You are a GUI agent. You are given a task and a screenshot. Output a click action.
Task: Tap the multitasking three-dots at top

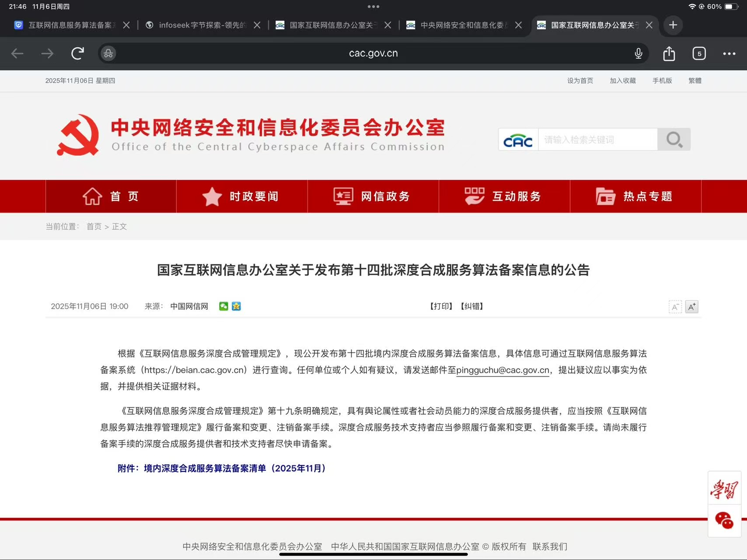373,7
